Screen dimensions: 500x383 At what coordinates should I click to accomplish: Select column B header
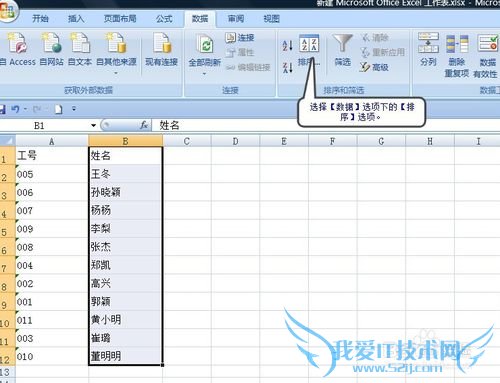pyautogui.click(x=126, y=141)
